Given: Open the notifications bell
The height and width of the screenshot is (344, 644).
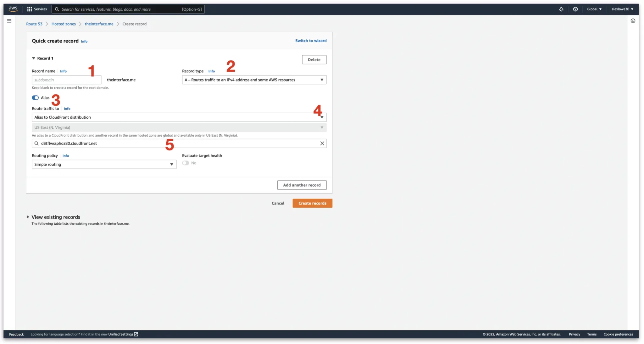Looking at the screenshot, I should pyautogui.click(x=561, y=9).
